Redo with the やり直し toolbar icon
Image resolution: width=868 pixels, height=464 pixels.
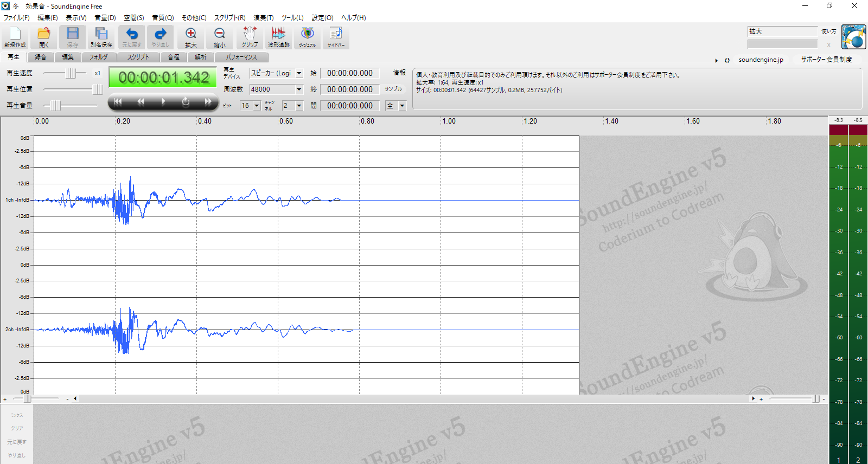161,37
